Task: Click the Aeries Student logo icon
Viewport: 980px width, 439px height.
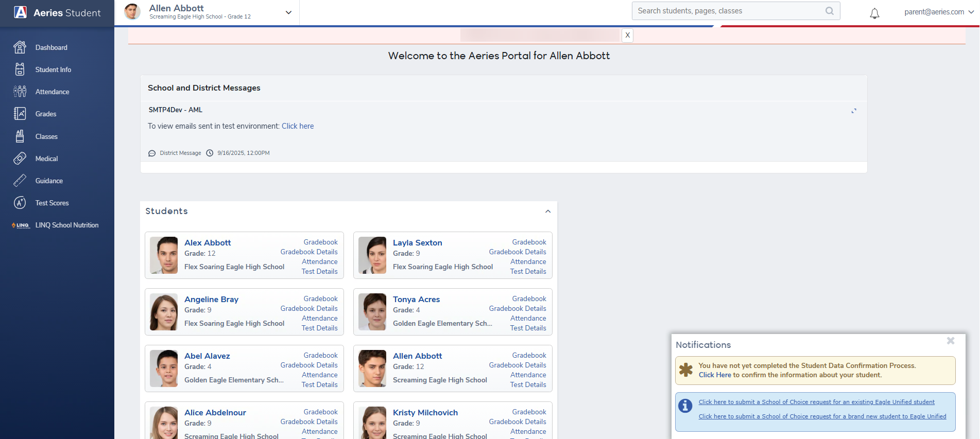Action: 20,12
